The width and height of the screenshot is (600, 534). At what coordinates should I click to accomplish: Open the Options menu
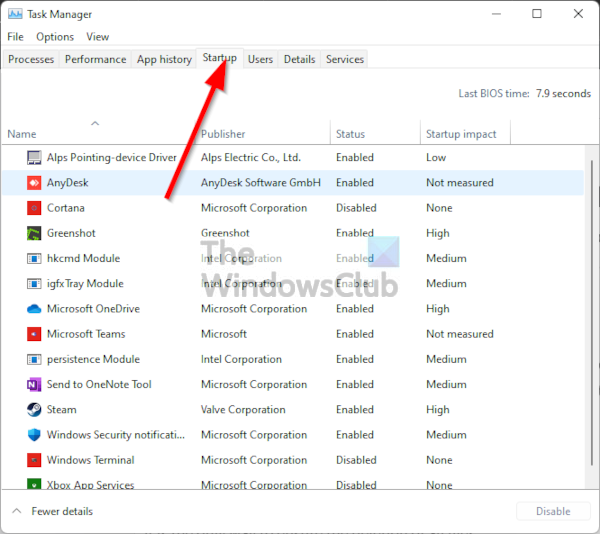(x=55, y=37)
